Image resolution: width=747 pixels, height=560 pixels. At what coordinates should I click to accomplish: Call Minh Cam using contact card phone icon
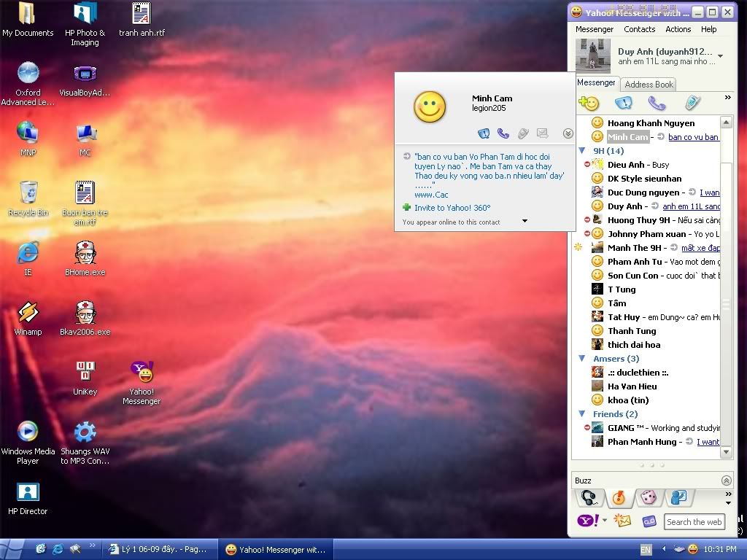[503, 133]
